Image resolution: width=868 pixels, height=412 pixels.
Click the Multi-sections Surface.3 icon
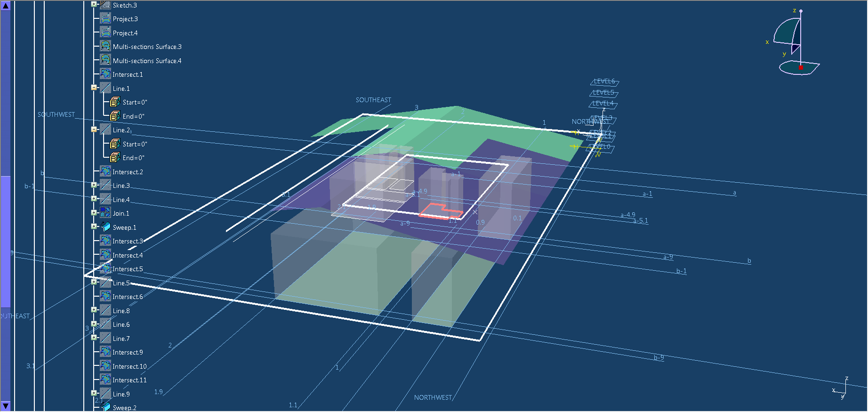click(x=105, y=47)
